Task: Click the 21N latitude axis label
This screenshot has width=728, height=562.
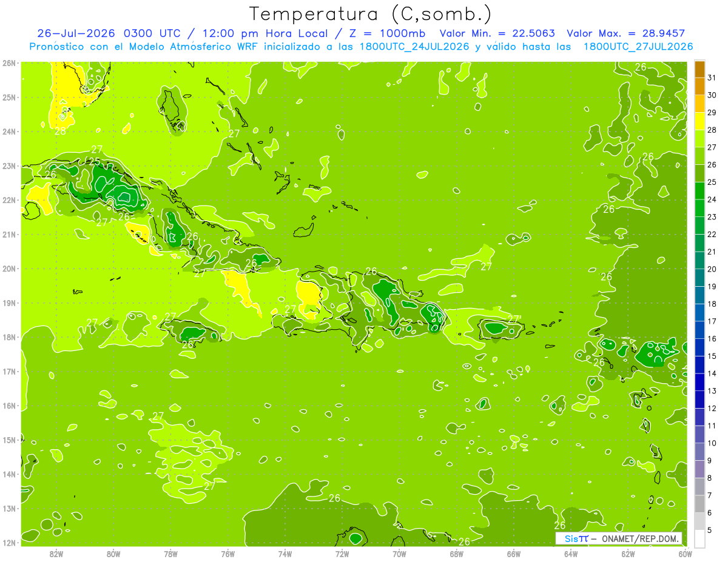Action: click(9, 234)
